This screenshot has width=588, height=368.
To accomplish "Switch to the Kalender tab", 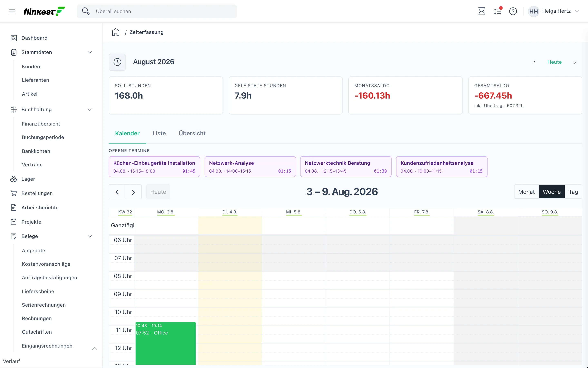I will (x=127, y=133).
